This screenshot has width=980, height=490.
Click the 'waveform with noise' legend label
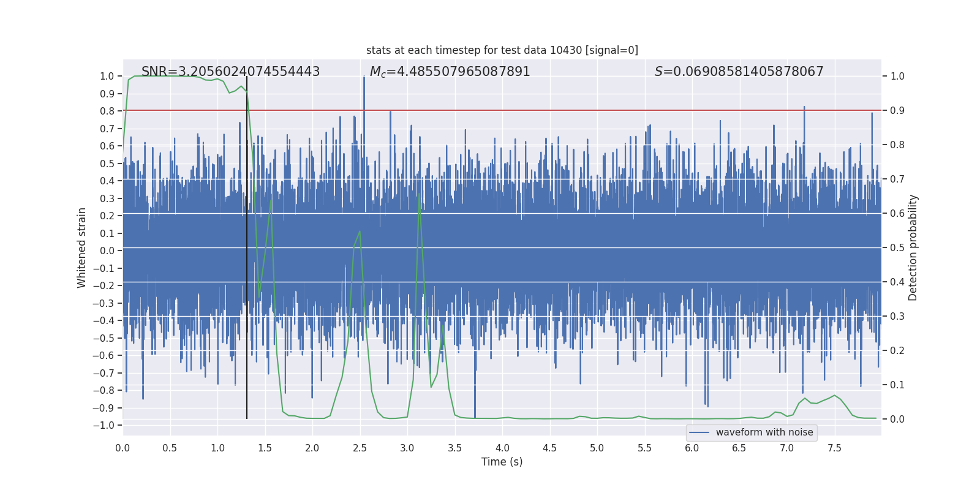pyautogui.click(x=764, y=432)
